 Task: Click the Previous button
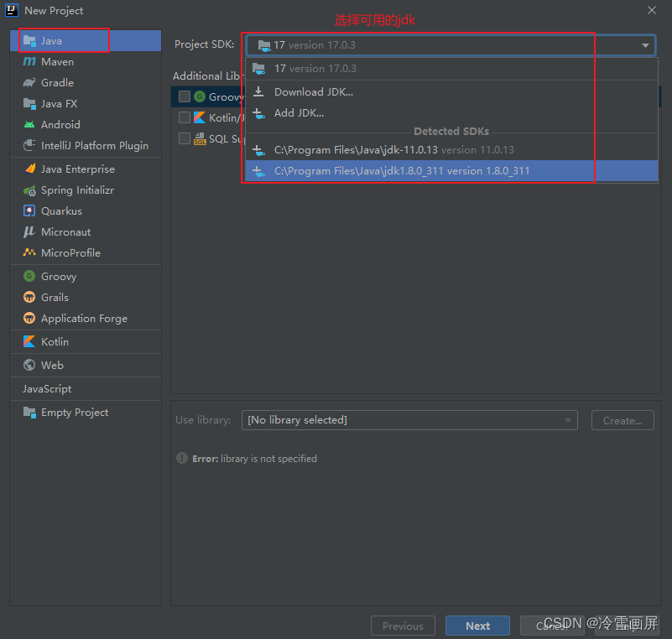tap(403, 626)
